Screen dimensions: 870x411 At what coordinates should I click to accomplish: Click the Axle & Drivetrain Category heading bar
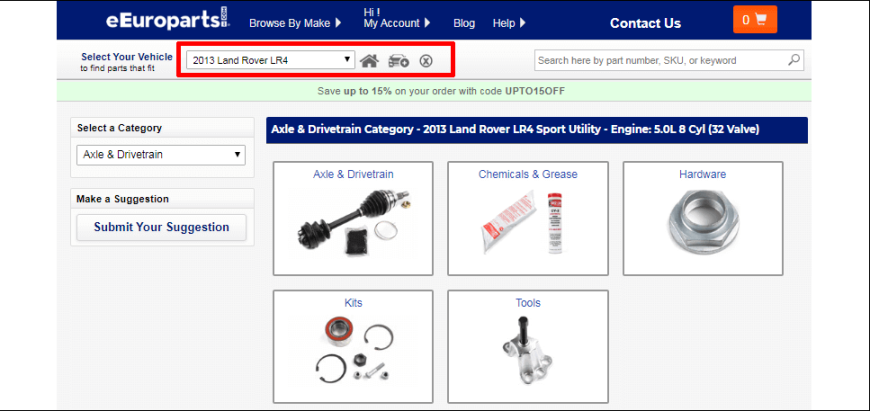point(537,130)
